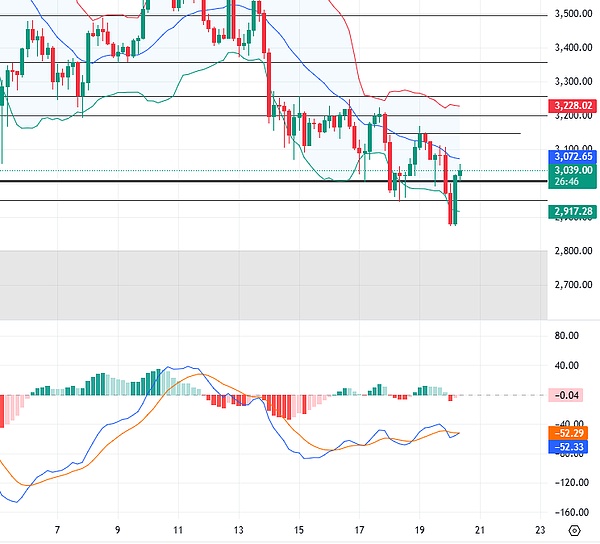Click date label 23 on time axis
This screenshot has height=544, width=600.
pyautogui.click(x=541, y=529)
